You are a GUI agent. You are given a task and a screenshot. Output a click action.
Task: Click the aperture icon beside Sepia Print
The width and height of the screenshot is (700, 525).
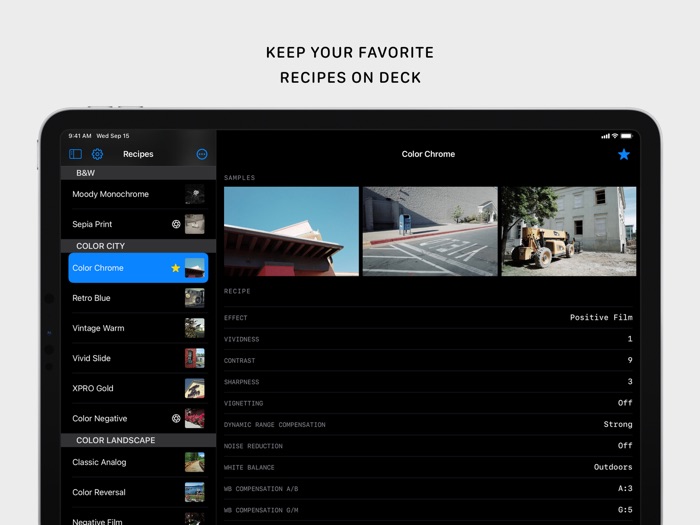pyautogui.click(x=176, y=224)
